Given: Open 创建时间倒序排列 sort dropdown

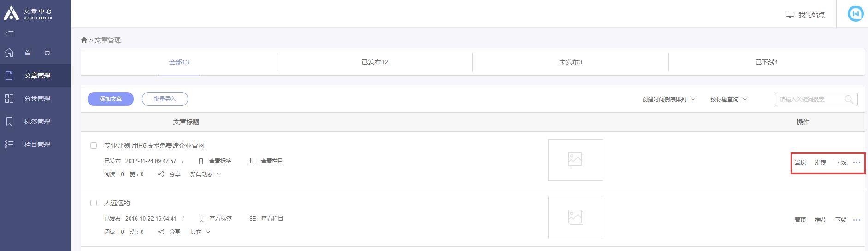Looking at the screenshot, I should [669, 99].
